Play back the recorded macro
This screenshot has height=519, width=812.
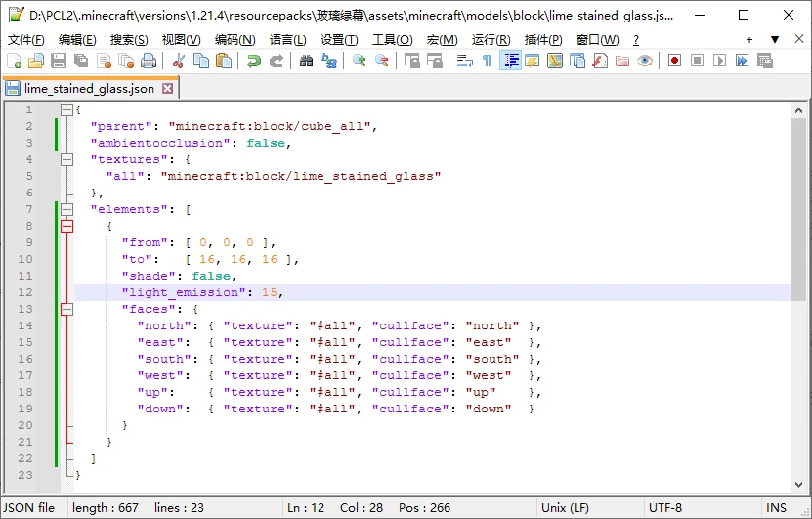[x=719, y=62]
